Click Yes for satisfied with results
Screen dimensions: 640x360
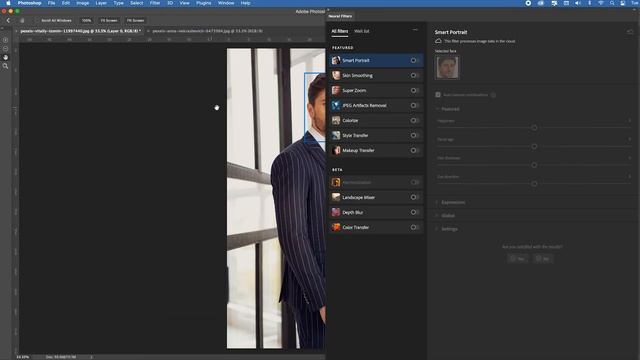[518, 258]
